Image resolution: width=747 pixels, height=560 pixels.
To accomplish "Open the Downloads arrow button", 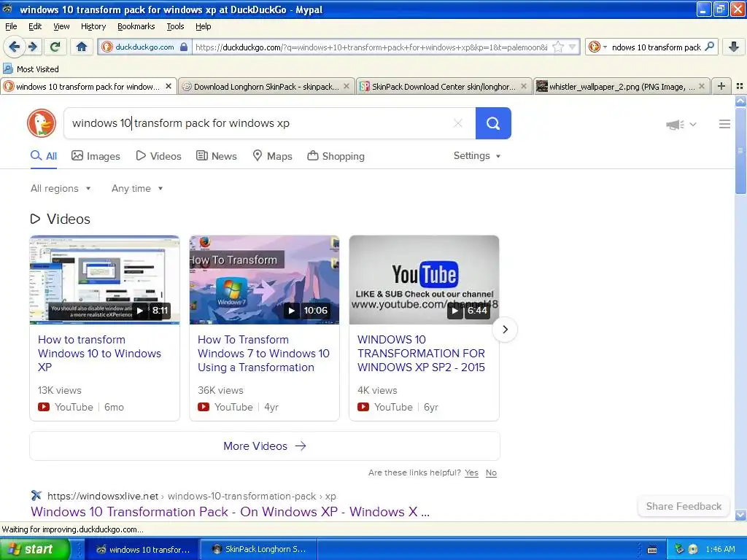I will click(734, 47).
